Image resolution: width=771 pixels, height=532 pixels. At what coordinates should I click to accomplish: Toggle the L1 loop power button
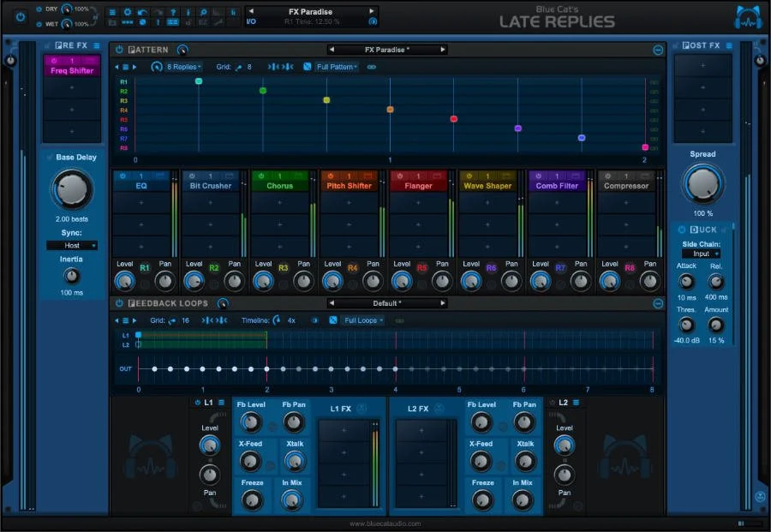(198, 403)
